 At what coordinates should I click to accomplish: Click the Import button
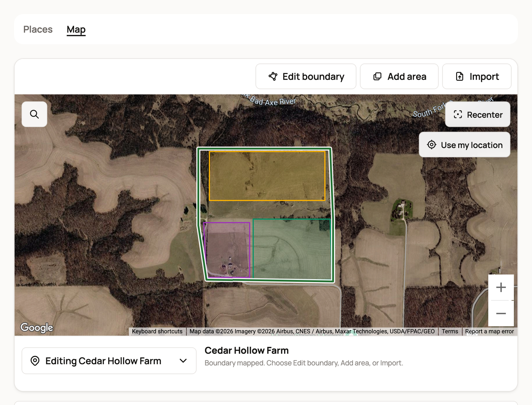(x=477, y=76)
